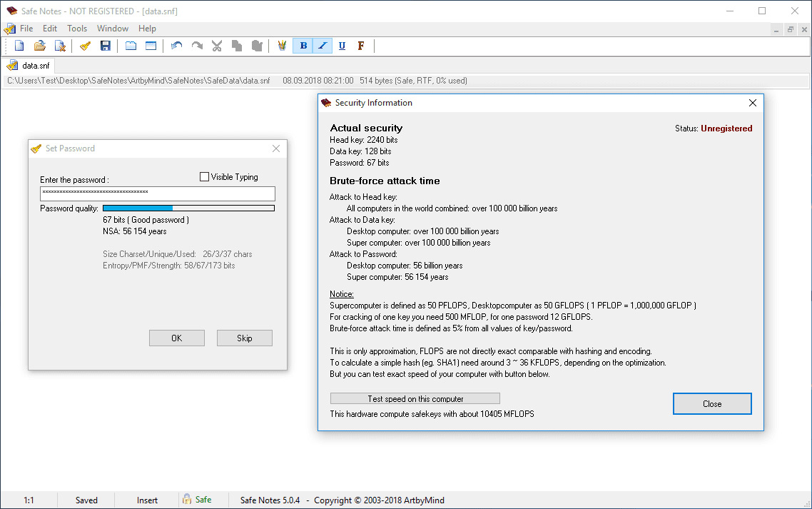
Task: Create a new document from the toolbar
Action: click(x=19, y=46)
